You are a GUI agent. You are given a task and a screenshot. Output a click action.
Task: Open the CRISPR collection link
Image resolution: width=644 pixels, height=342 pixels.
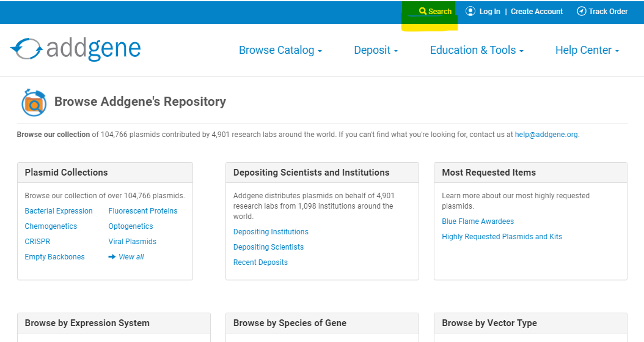(37, 241)
